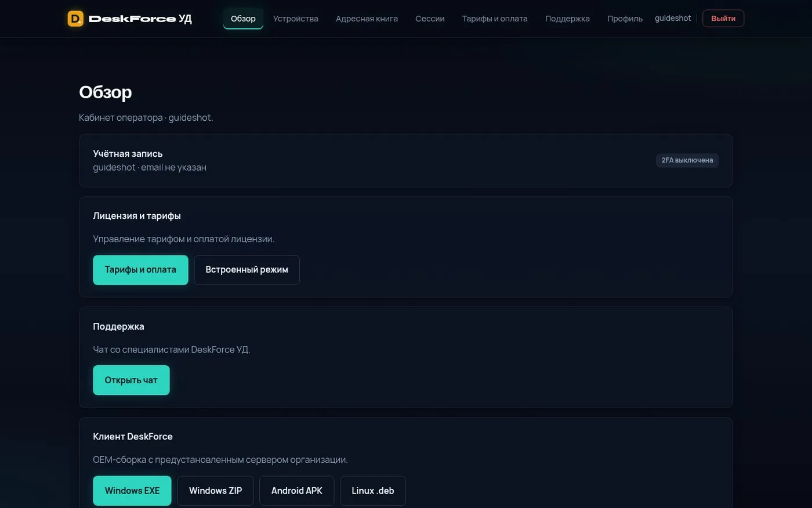This screenshot has height=508, width=812.
Task: Open Тарифы и оплата in top navigation
Action: (495, 19)
